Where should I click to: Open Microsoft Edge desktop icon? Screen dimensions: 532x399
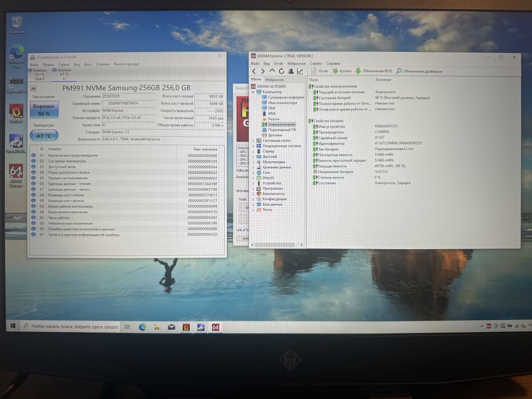coord(17,56)
